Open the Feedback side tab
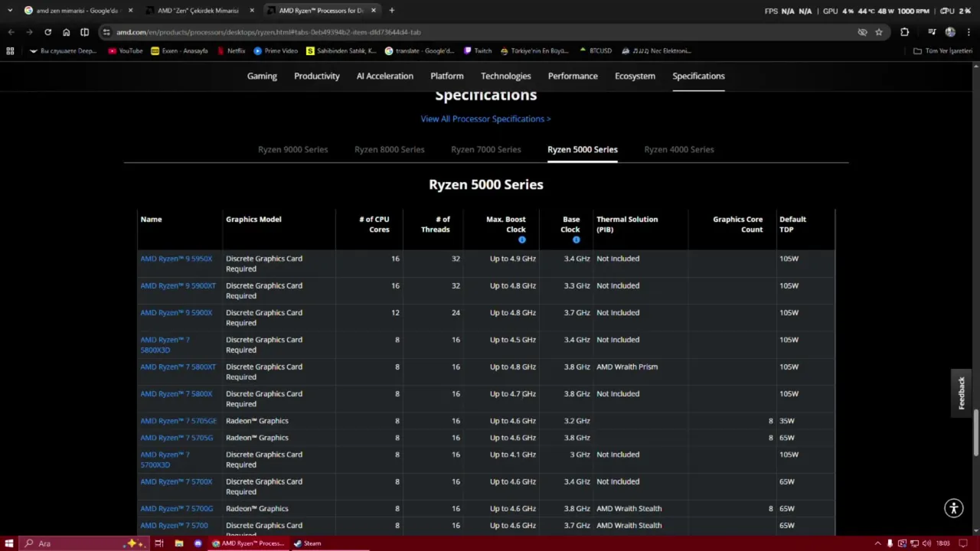The image size is (980, 551). [962, 393]
